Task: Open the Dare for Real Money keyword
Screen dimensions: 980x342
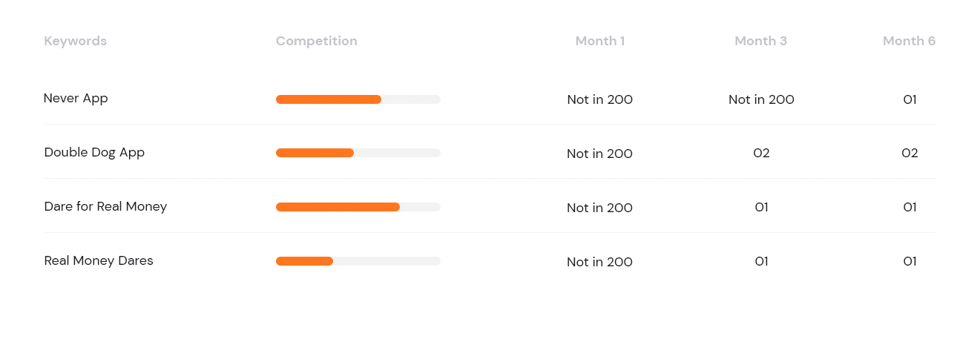Action: pyautogui.click(x=105, y=206)
